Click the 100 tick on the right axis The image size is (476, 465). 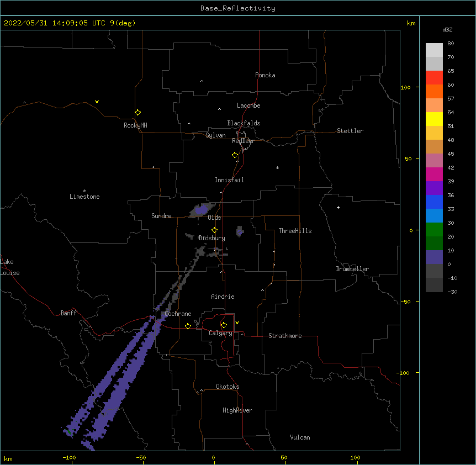(405, 87)
